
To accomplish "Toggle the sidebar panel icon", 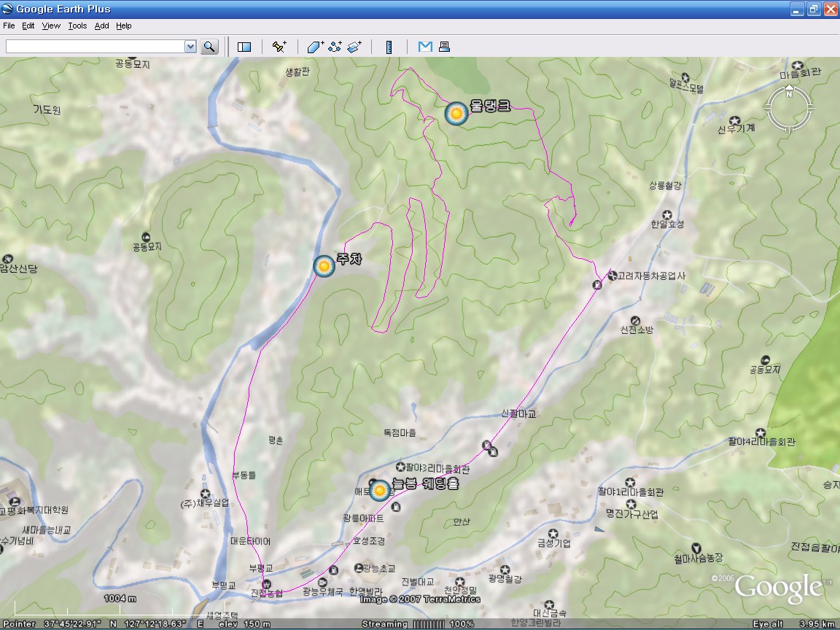I will pos(244,47).
